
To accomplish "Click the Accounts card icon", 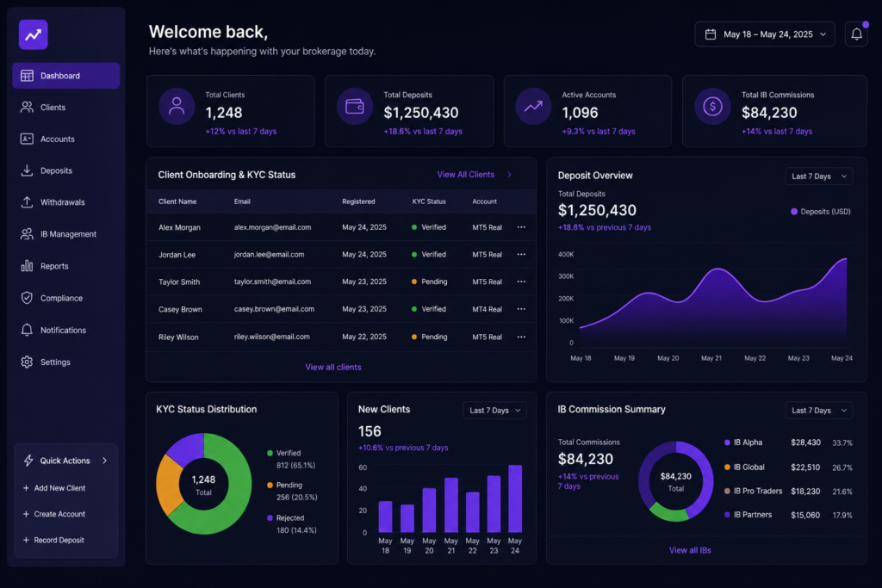I will 27,139.
